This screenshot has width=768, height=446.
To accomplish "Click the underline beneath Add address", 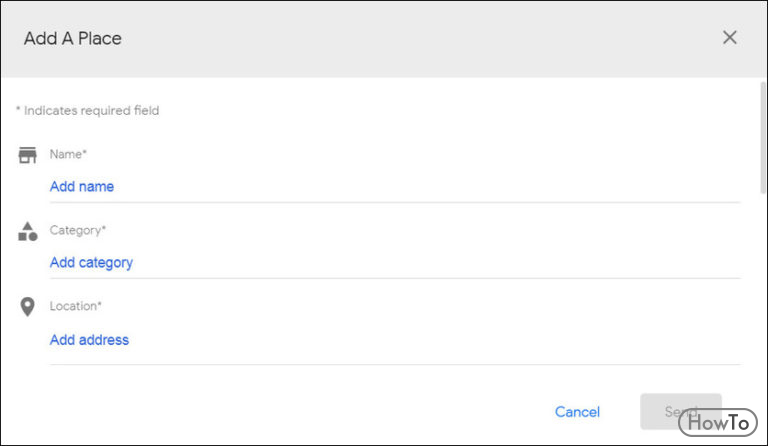I will tap(395, 364).
